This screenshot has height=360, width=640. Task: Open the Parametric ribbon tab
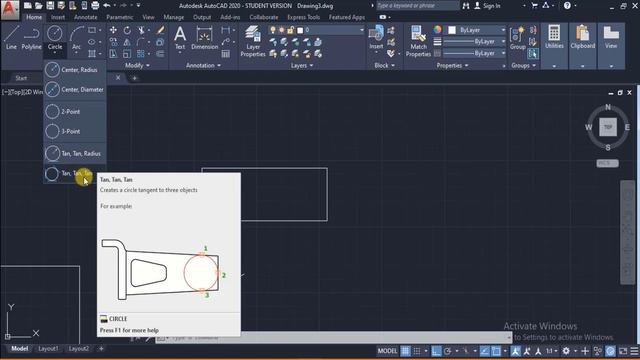(x=120, y=17)
